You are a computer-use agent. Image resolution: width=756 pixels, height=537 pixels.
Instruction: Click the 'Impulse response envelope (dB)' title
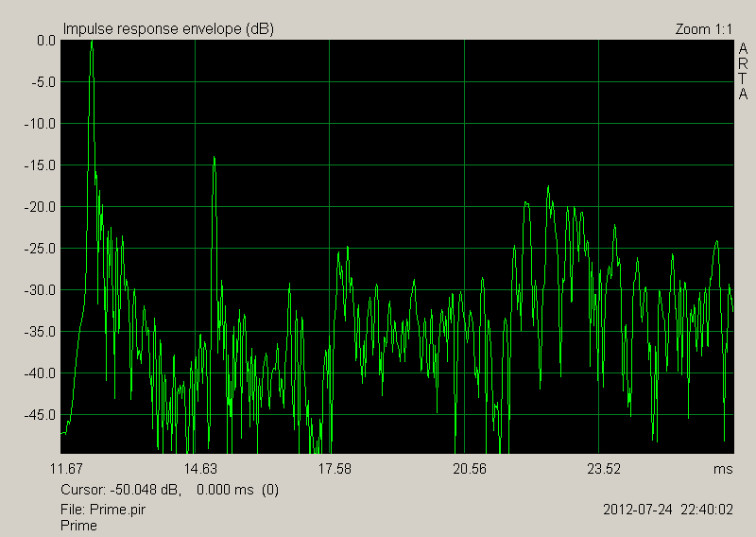click(x=168, y=29)
